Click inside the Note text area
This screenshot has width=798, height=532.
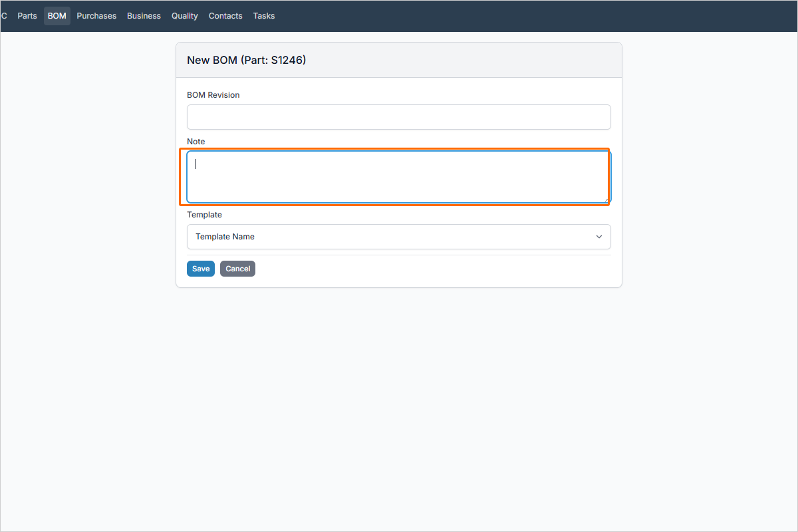[399, 177]
